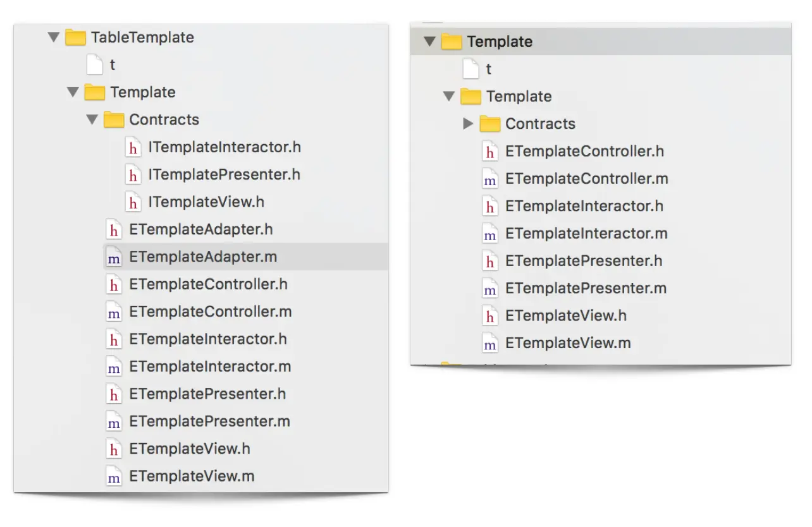Expand the Contracts folder in right panel
The height and width of the screenshot is (527, 812).
[x=469, y=124]
